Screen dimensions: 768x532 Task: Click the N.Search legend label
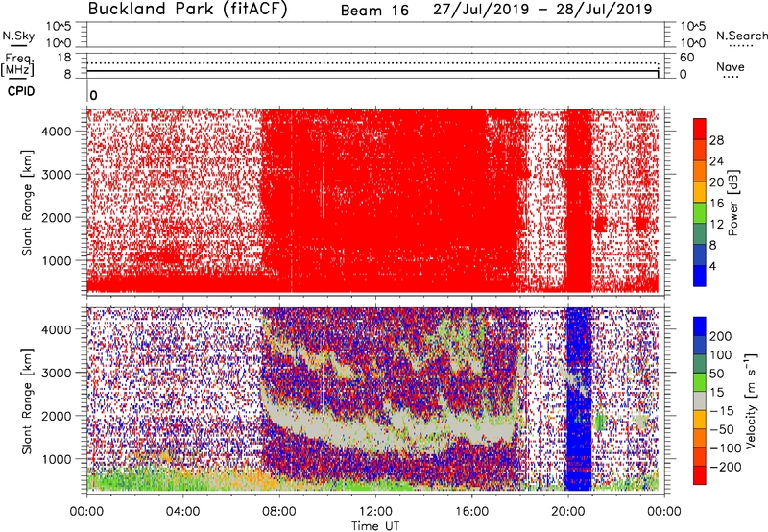pos(741,36)
